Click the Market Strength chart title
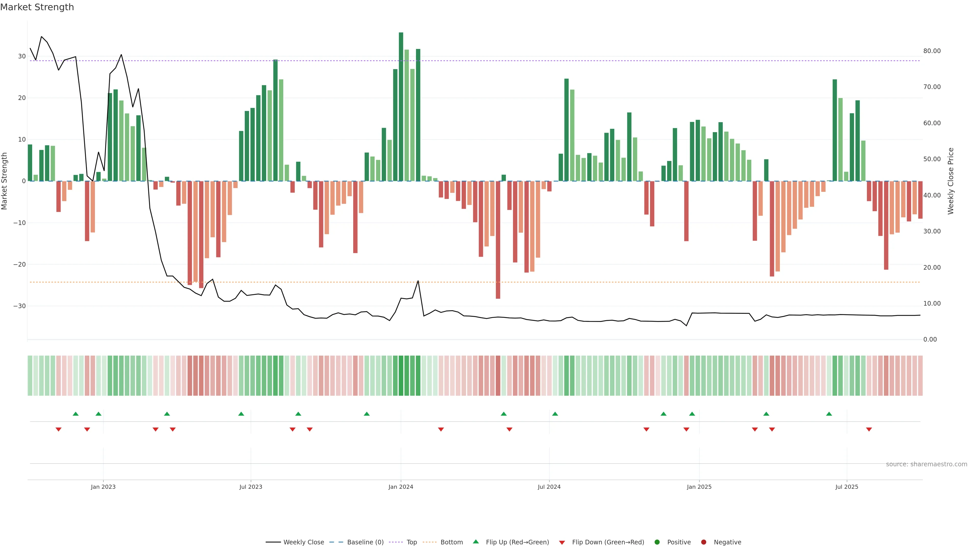980x551 pixels. tap(37, 7)
